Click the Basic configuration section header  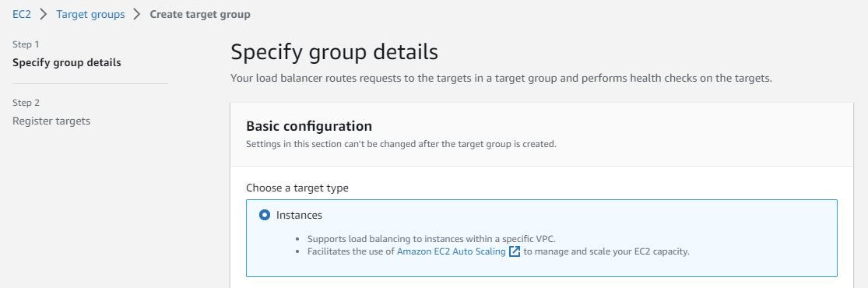tap(309, 126)
